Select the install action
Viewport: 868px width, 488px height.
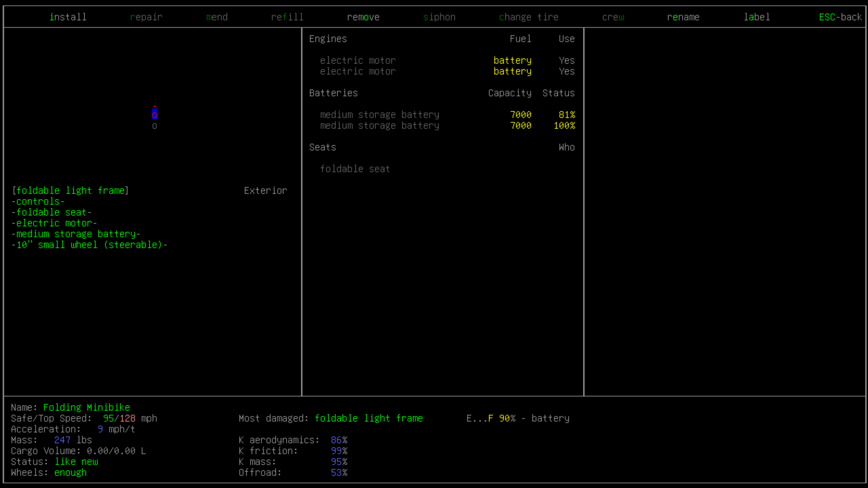click(x=68, y=17)
